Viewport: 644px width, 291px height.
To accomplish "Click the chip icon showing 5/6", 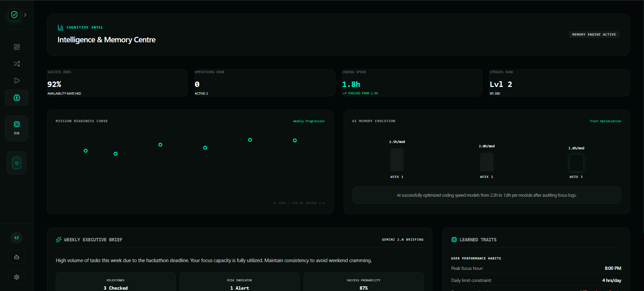I will (17, 128).
